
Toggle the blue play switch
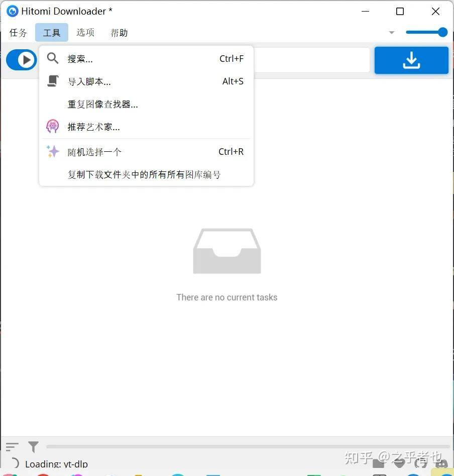(22, 60)
